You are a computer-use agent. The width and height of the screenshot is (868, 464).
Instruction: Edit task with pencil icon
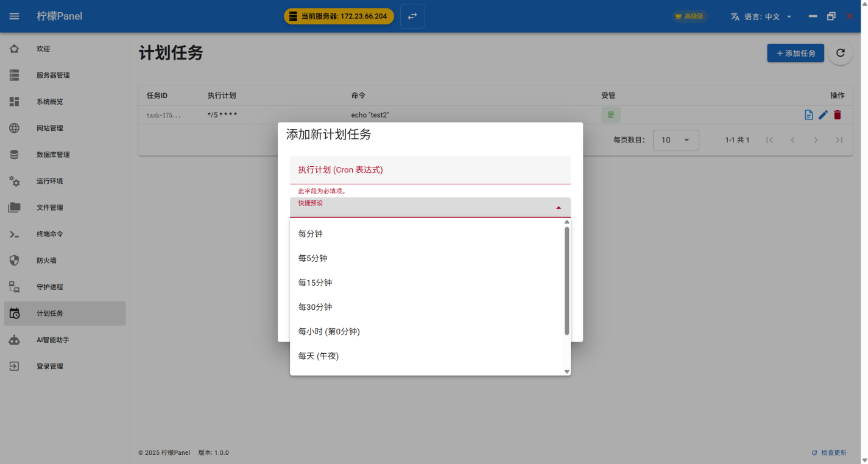(x=823, y=114)
